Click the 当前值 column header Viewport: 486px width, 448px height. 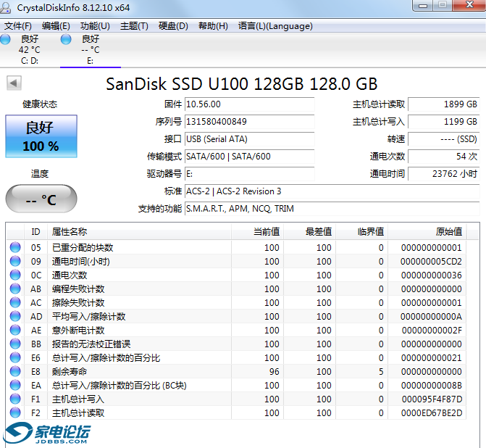click(x=257, y=231)
